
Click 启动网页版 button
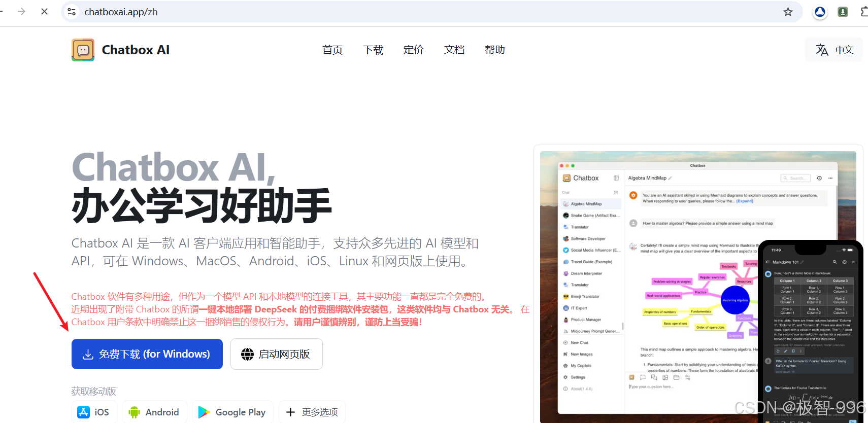tap(277, 354)
